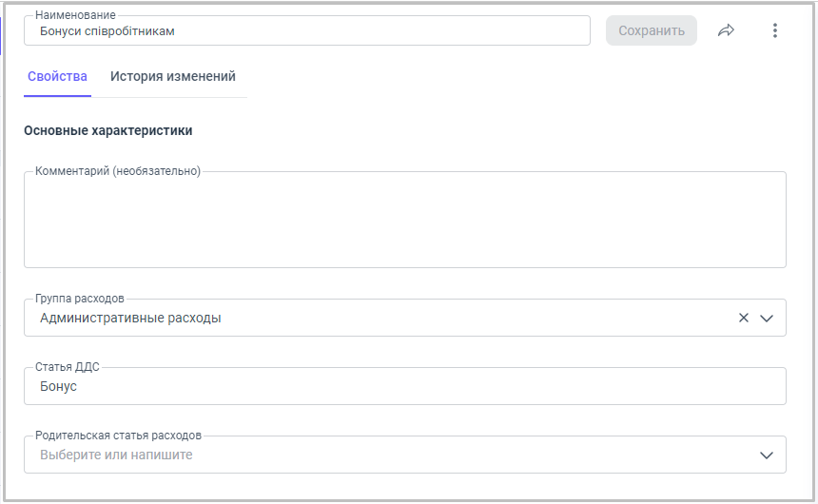Click the share arrow icon

click(x=727, y=30)
